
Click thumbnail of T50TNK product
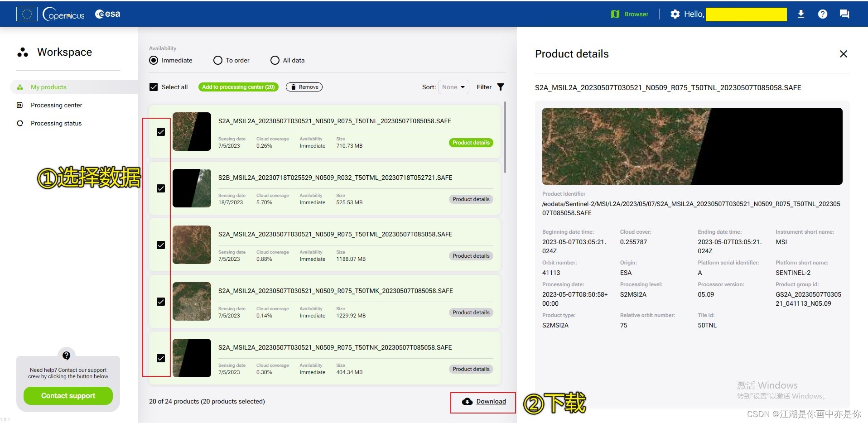[x=192, y=358]
